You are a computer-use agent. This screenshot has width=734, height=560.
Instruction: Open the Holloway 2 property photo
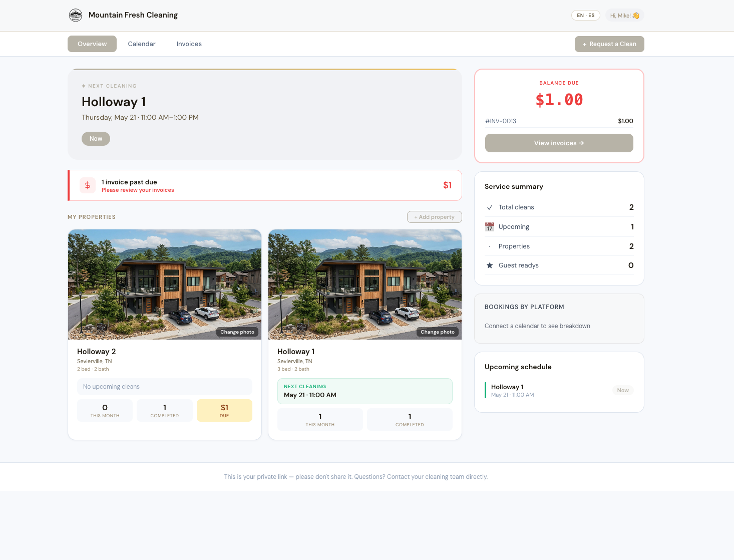tap(165, 285)
